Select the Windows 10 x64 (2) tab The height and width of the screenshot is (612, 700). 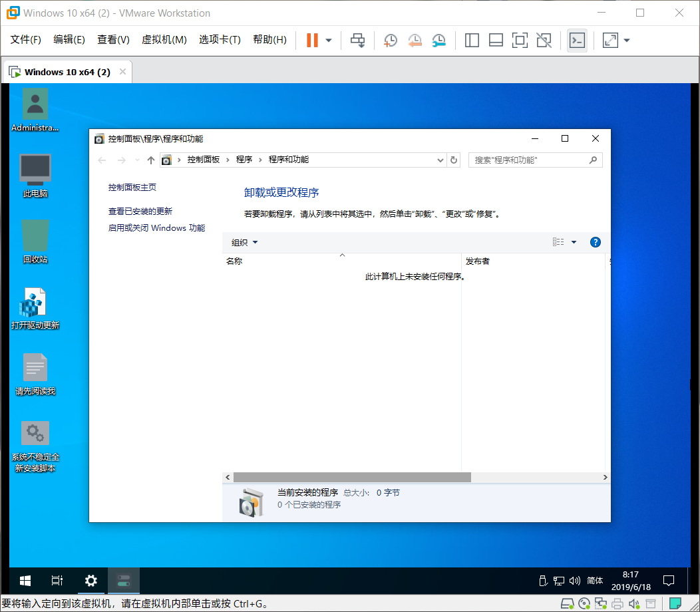(x=67, y=72)
